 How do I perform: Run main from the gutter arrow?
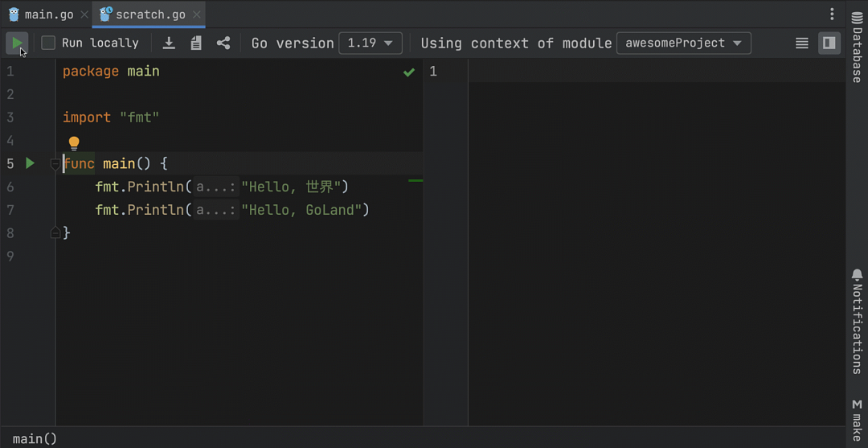click(x=30, y=163)
